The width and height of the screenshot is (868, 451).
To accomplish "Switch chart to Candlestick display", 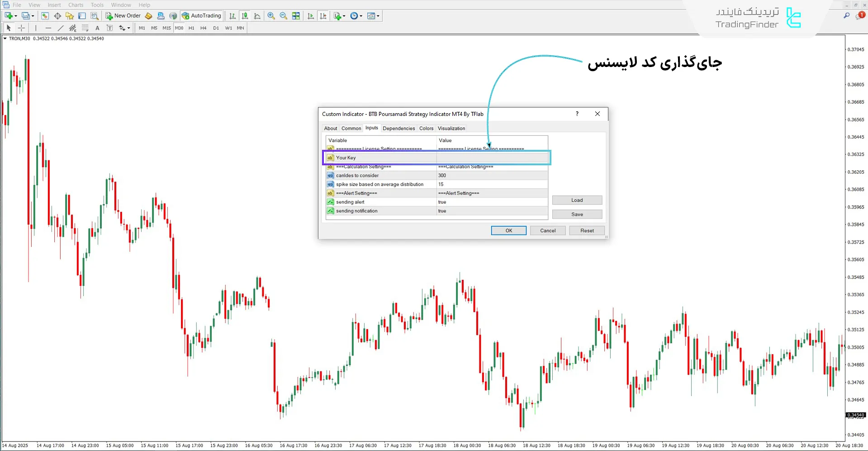I will pyautogui.click(x=244, y=15).
